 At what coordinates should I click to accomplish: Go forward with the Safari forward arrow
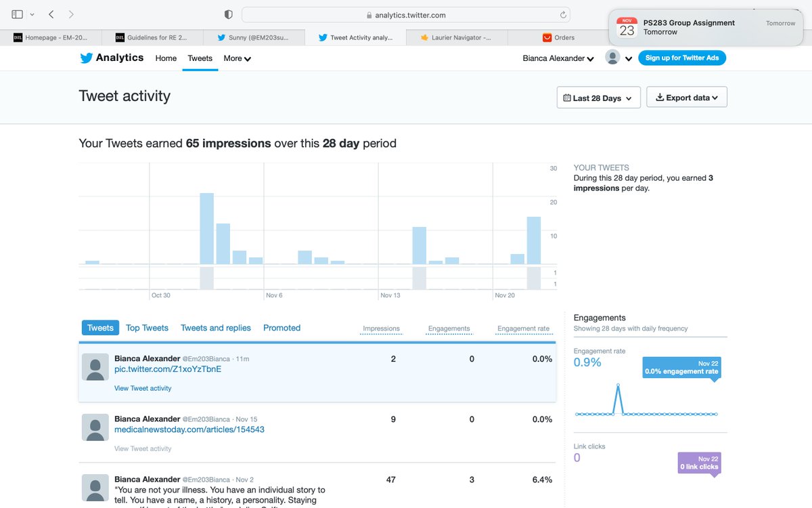pyautogui.click(x=71, y=14)
